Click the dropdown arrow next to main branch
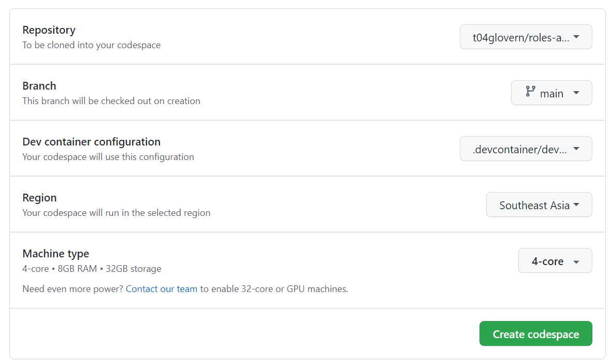Viewport: 611px width, 364px height. [x=576, y=93]
